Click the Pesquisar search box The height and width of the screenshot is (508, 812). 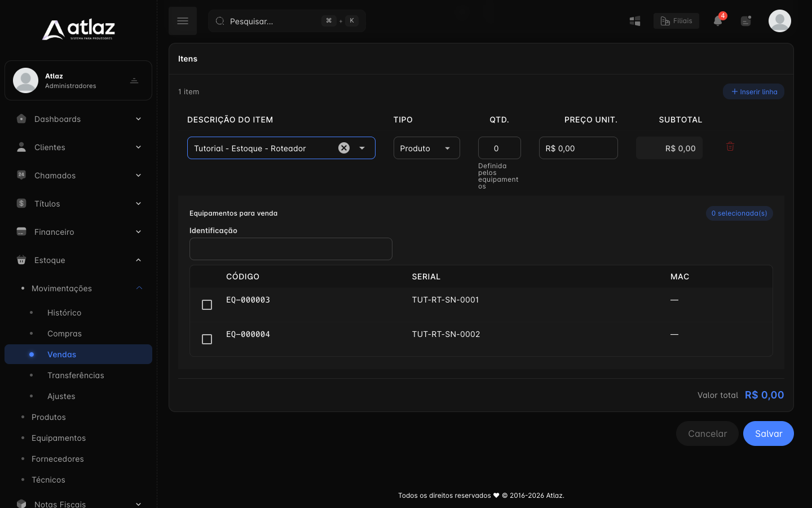click(x=287, y=21)
